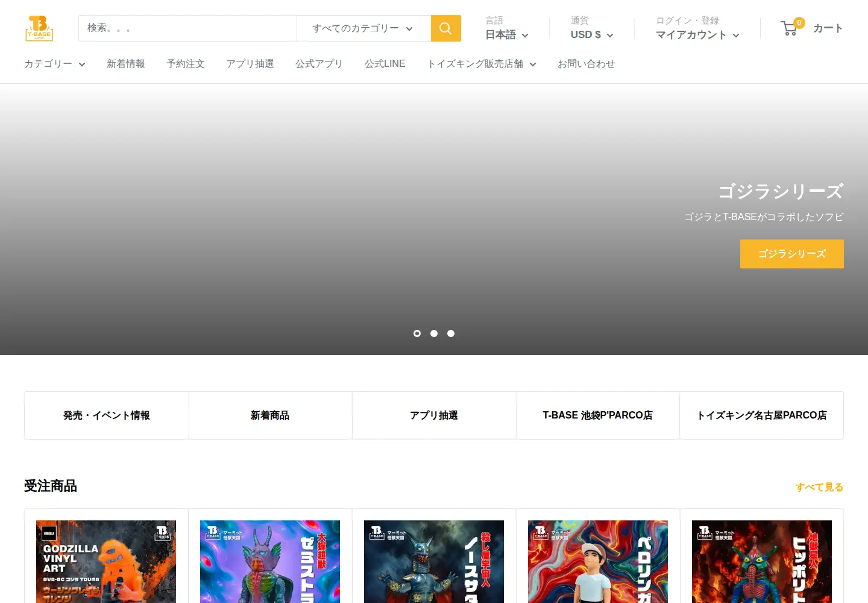The height and width of the screenshot is (603, 868).
Task: Select the first carousel slide dot
Action: point(417,333)
